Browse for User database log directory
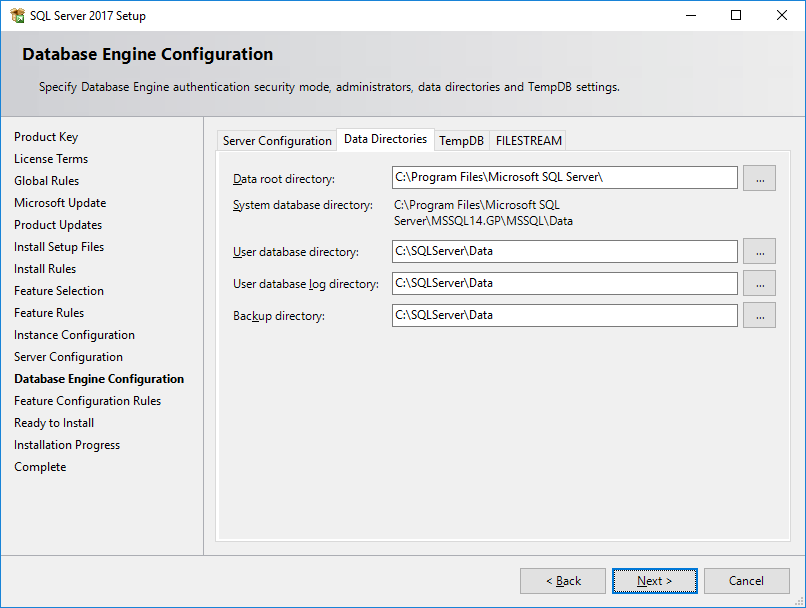 760,283
